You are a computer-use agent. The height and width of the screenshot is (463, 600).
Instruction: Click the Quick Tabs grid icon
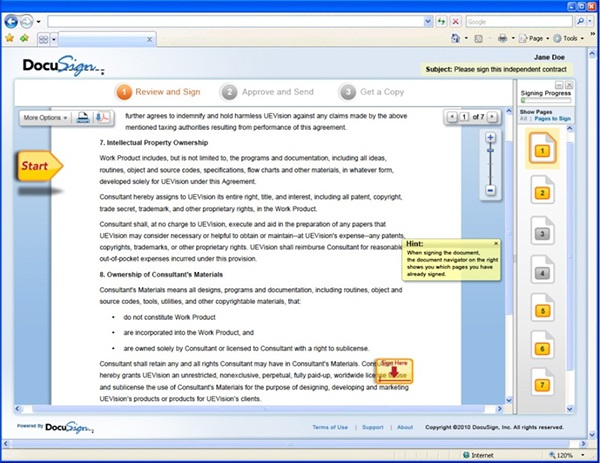(43, 39)
